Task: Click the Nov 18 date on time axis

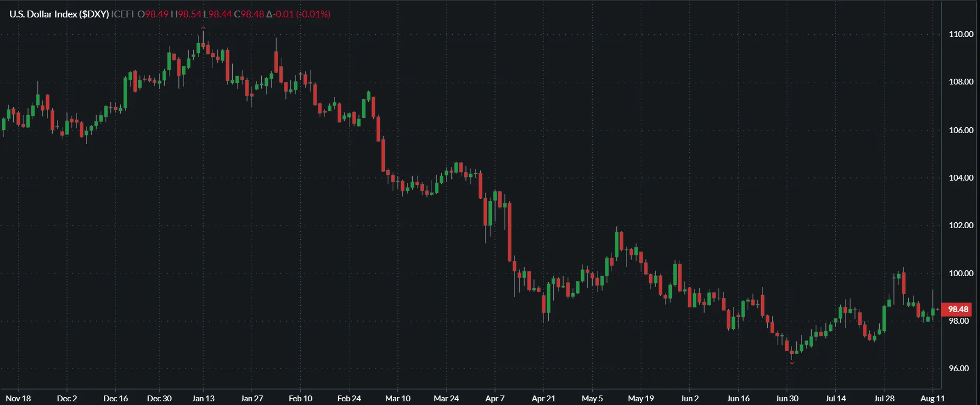Action: coord(18,399)
